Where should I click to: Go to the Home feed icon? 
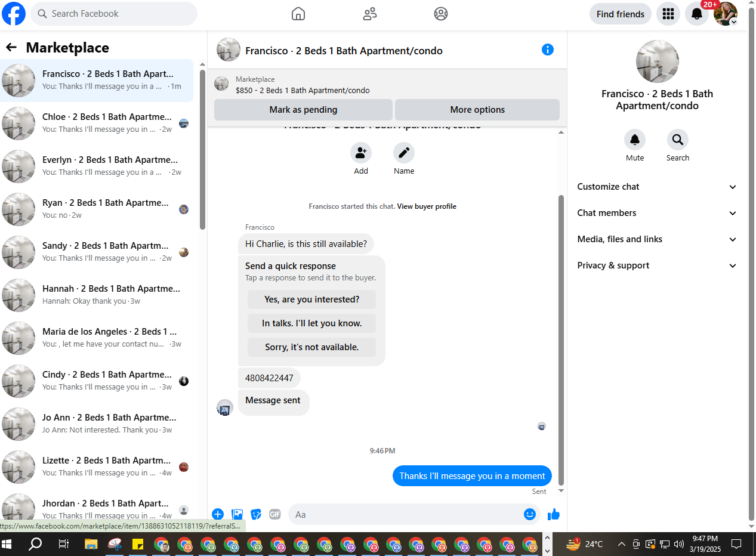click(x=298, y=14)
